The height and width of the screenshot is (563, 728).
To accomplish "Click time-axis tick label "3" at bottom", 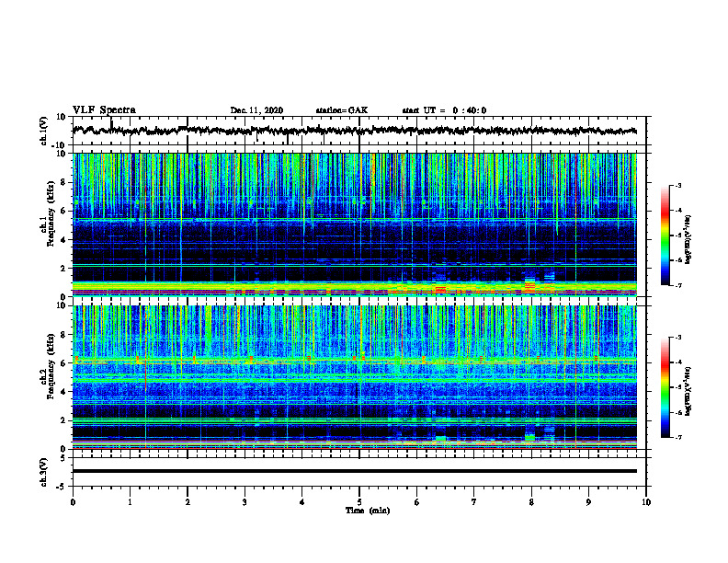I will coord(245,502).
